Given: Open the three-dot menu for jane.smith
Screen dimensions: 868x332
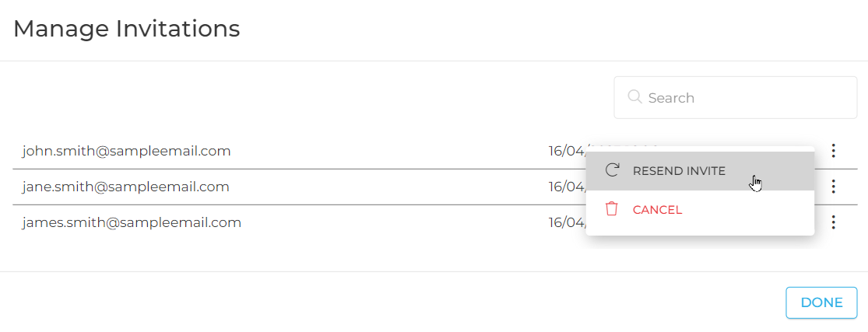Looking at the screenshot, I should (833, 187).
